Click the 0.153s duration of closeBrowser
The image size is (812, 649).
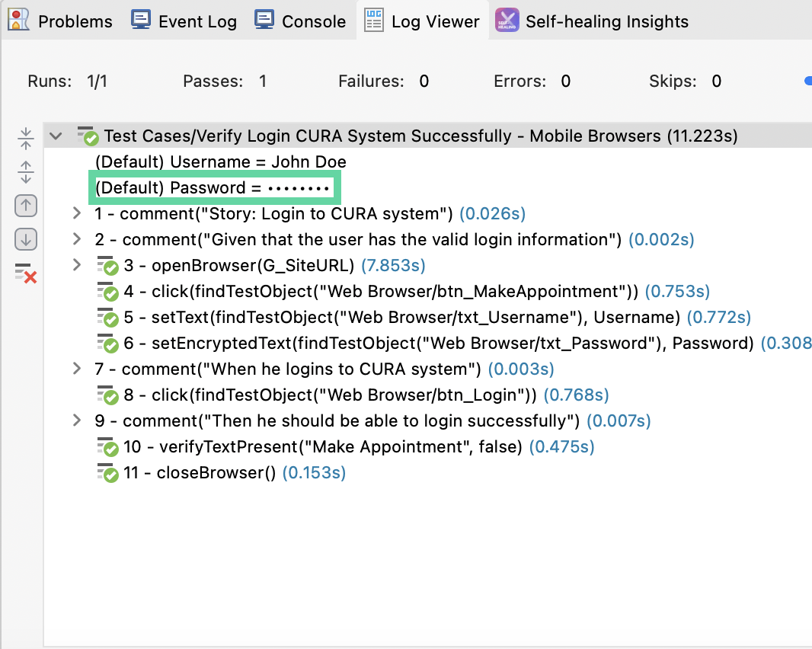click(x=314, y=472)
